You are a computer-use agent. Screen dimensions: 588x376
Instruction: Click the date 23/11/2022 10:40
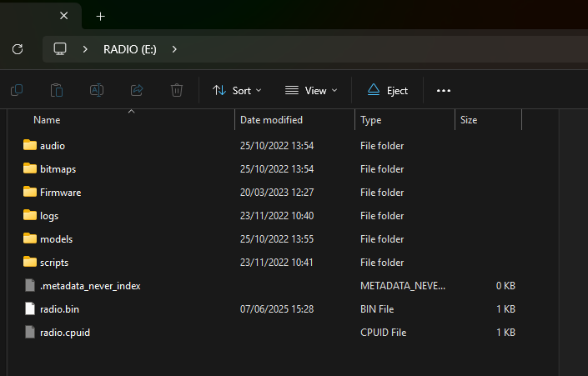pyautogui.click(x=277, y=216)
